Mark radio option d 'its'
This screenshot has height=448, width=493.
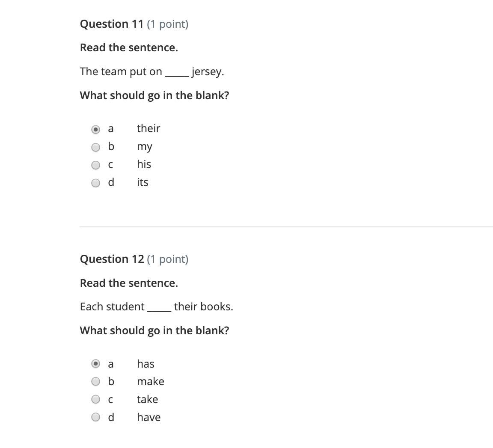pyautogui.click(x=96, y=183)
